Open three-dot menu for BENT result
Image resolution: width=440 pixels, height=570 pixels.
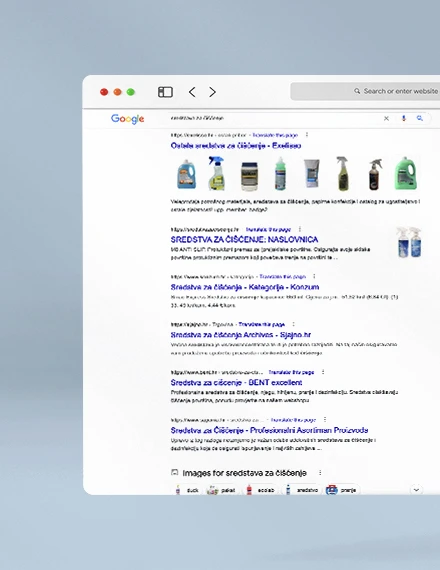click(323, 372)
